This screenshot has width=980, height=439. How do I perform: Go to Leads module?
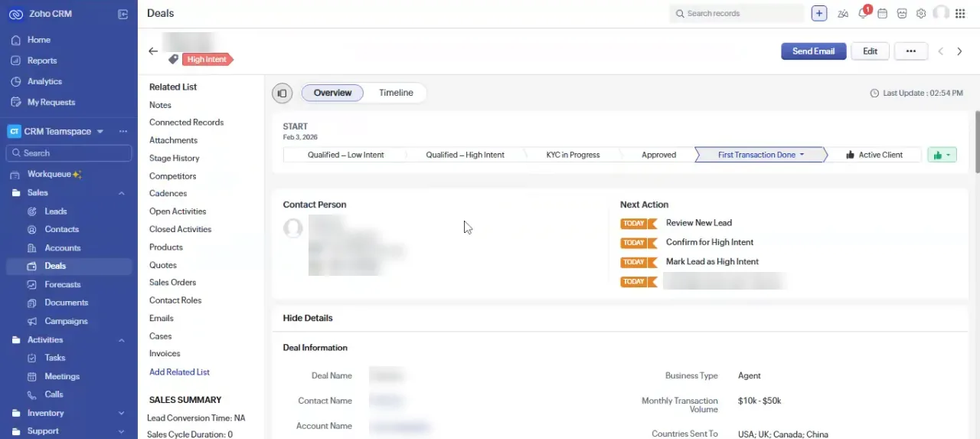click(x=55, y=211)
